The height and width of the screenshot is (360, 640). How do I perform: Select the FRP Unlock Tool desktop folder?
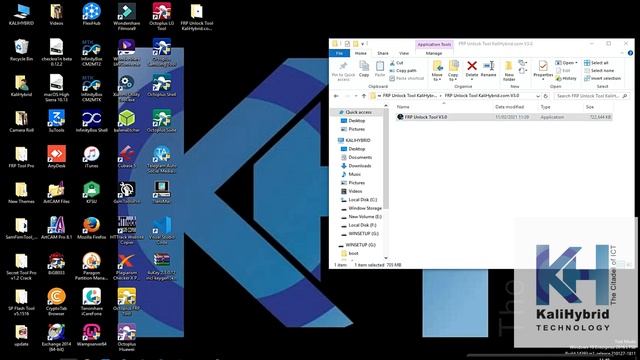point(197,17)
